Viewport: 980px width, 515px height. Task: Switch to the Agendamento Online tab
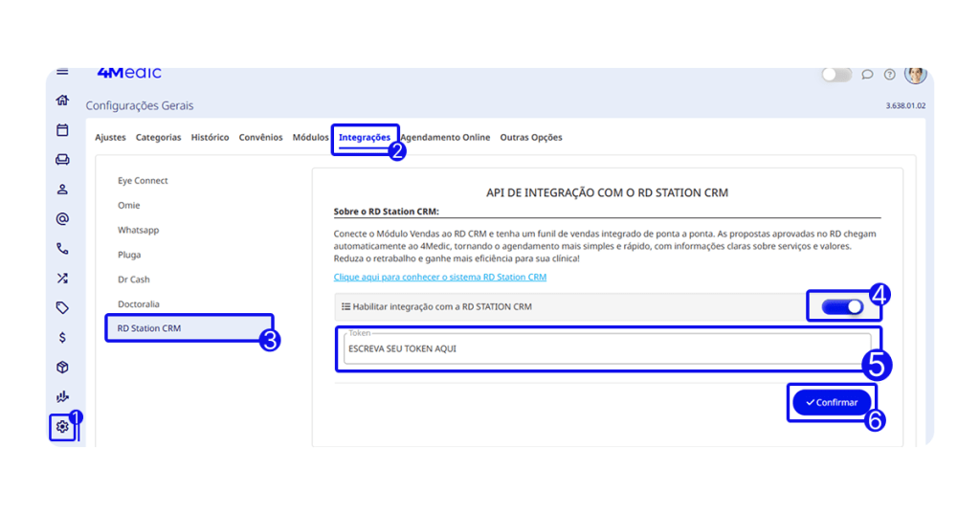click(445, 138)
